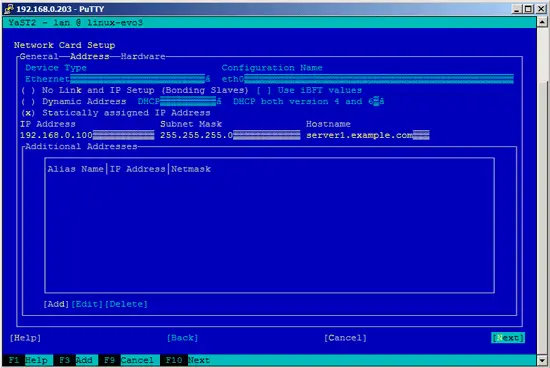Open the Device Type Ethernet dropdown

click(118, 79)
